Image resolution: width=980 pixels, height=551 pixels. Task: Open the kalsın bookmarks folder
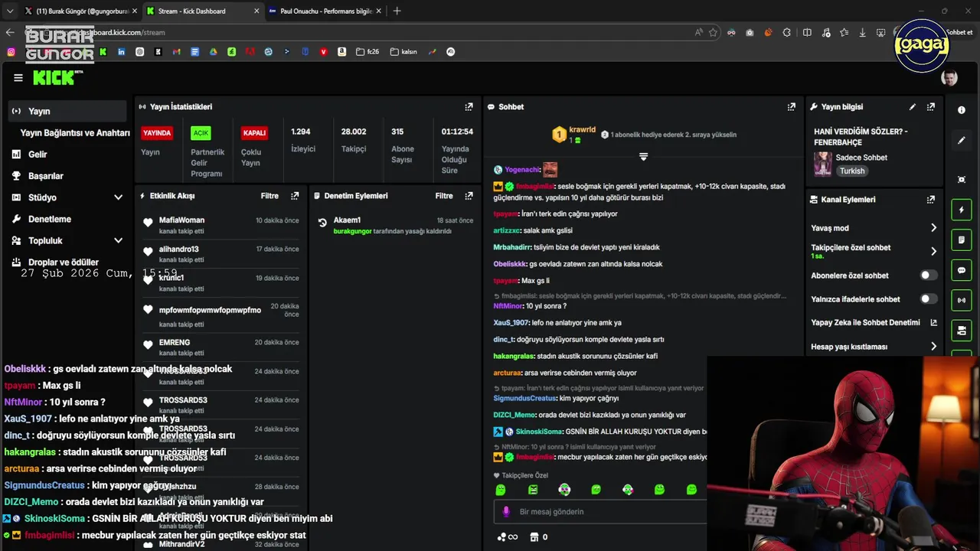tap(403, 52)
